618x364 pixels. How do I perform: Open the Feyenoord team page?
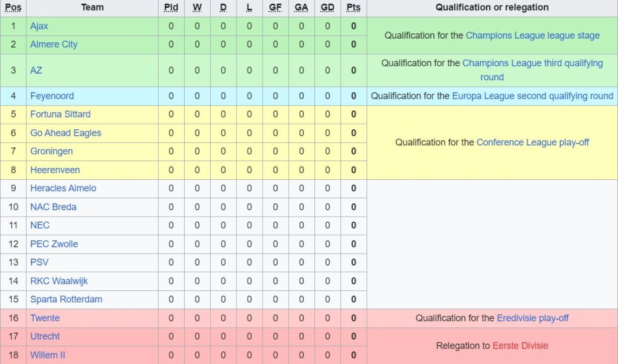click(51, 95)
